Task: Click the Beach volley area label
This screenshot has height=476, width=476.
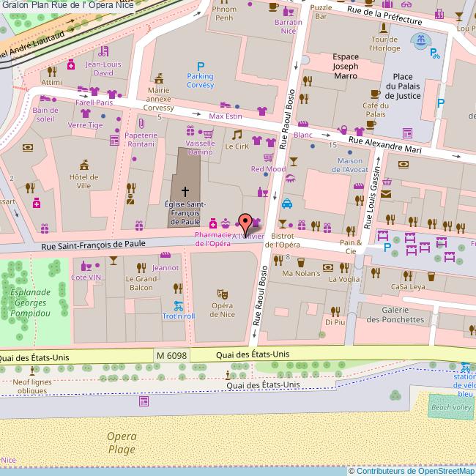Action: click(x=451, y=407)
